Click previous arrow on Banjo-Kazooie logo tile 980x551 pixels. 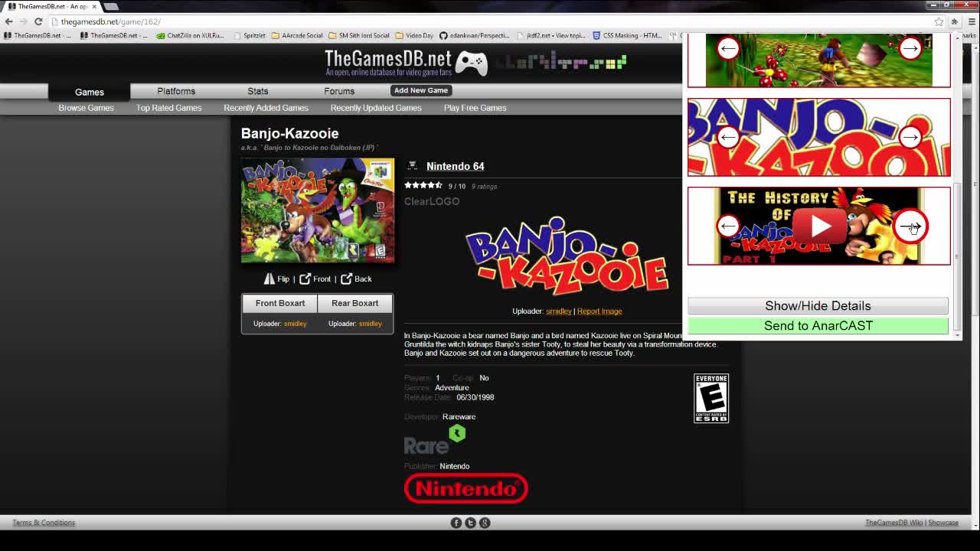pyautogui.click(x=728, y=138)
